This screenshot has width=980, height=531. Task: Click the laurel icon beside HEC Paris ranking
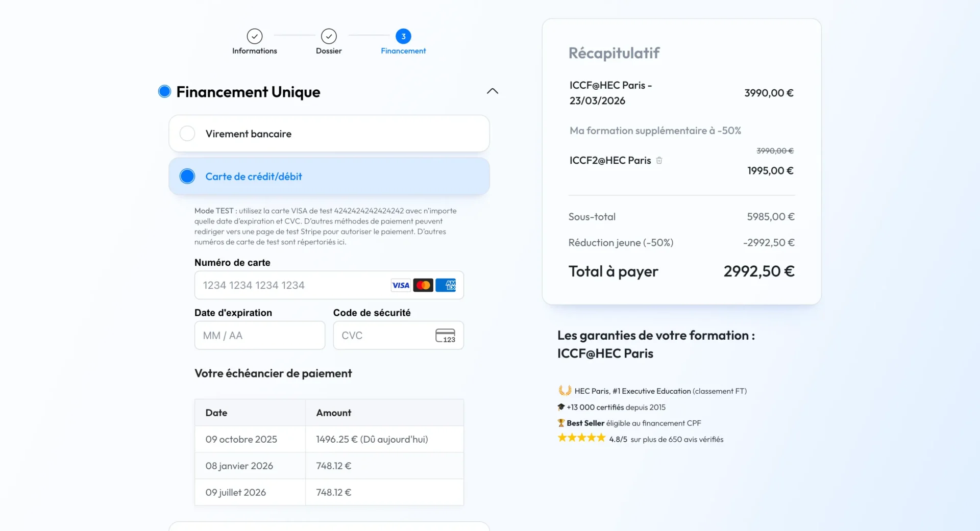(565, 391)
